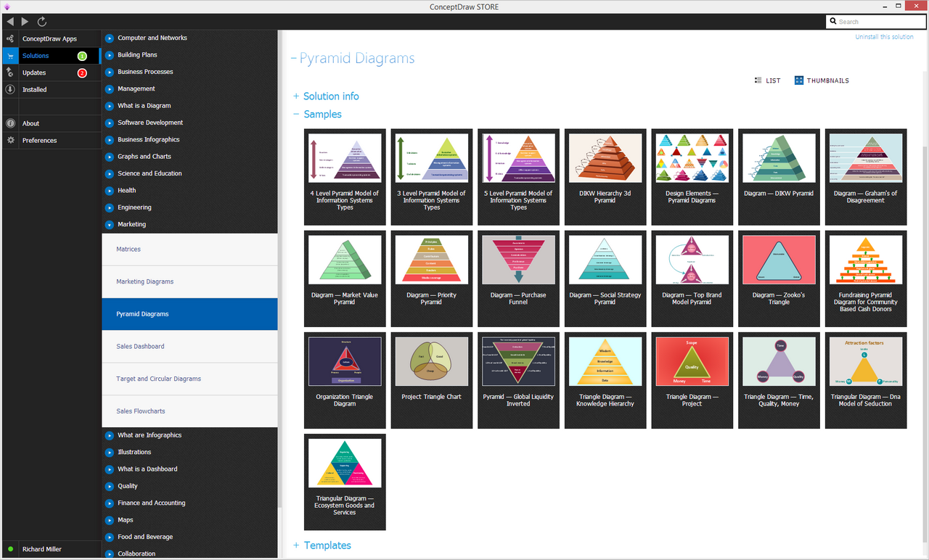Open Graham's of Disagreement diagram sample
The height and width of the screenshot is (560, 929).
pyautogui.click(x=866, y=177)
